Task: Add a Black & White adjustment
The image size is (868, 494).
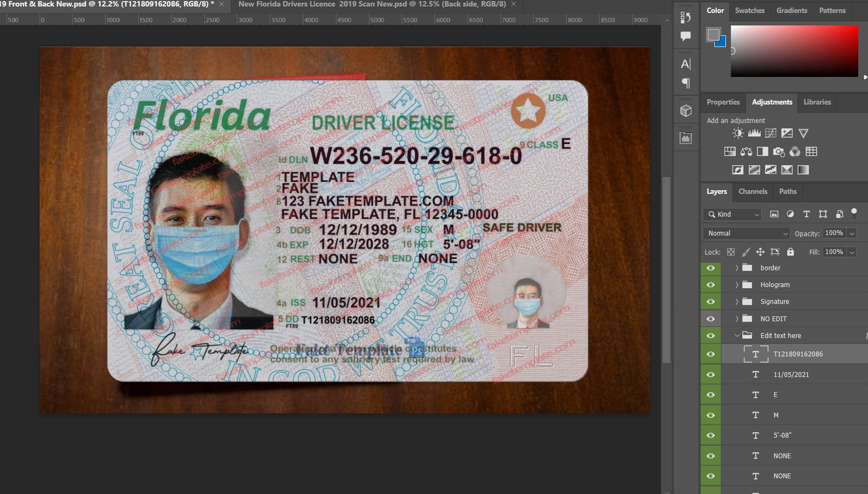Action: [x=762, y=151]
